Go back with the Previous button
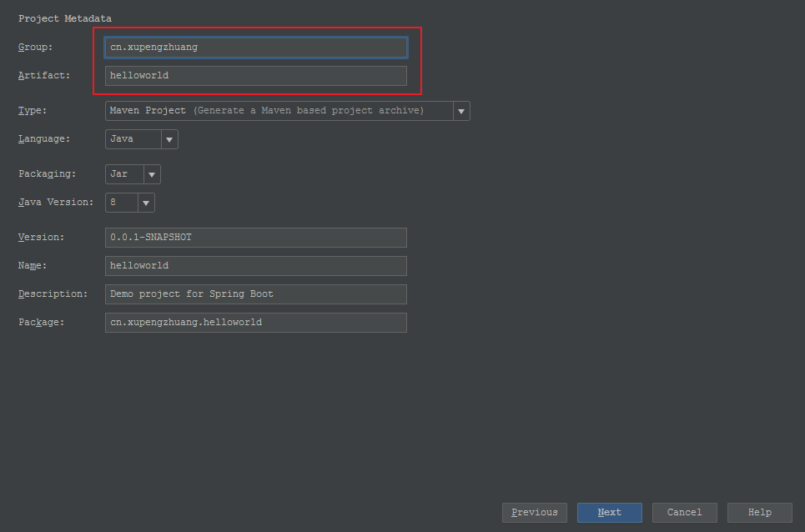805x532 pixels. pyautogui.click(x=535, y=513)
